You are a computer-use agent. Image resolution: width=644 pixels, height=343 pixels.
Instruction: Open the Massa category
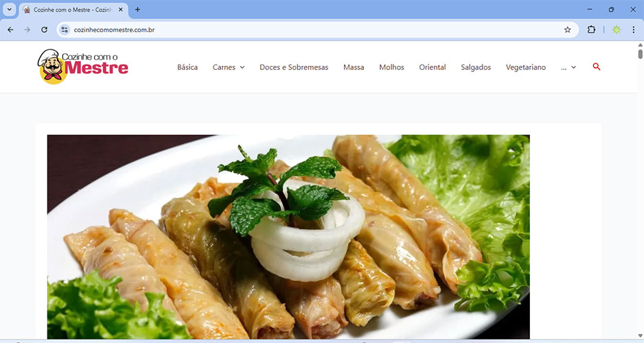coord(354,67)
